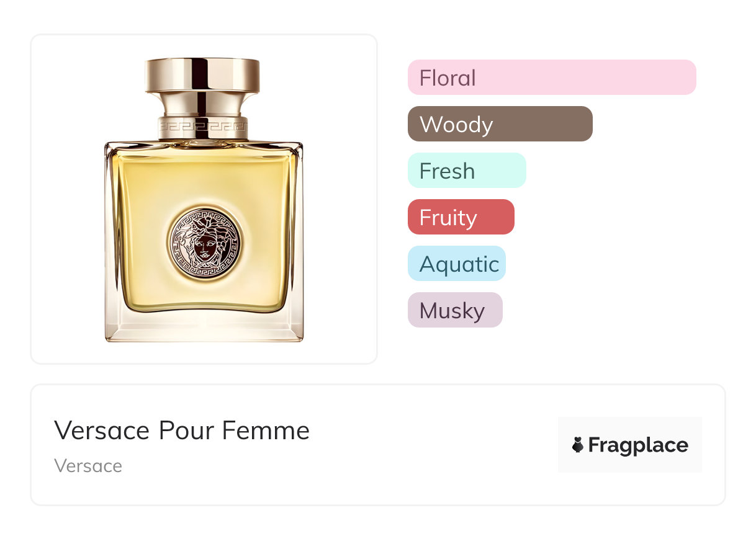Click the gold neck below the bottle cap
The image size is (756, 536).
click(x=202, y=104)
